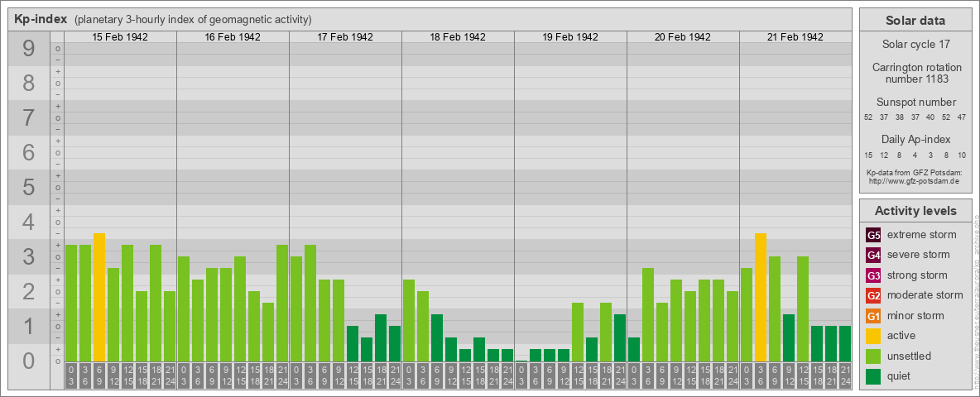Click sunspot number value 40
This screenshot has width=980, height=397.
pos(930,117)
